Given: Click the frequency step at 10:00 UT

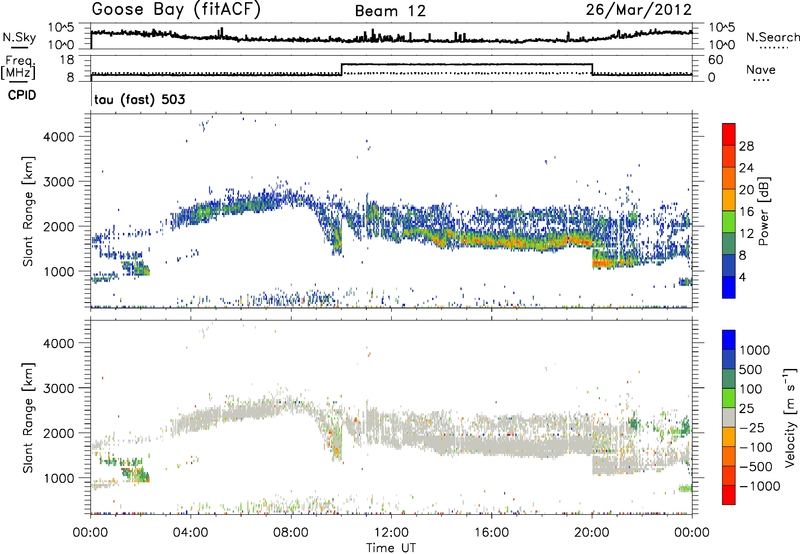Looking at the screenshot, I should point(341,69).
